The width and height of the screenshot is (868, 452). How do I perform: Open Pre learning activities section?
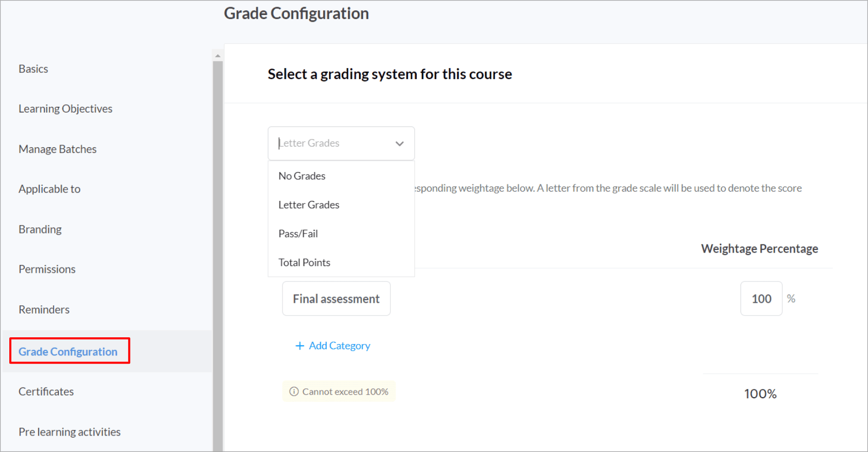70,432
